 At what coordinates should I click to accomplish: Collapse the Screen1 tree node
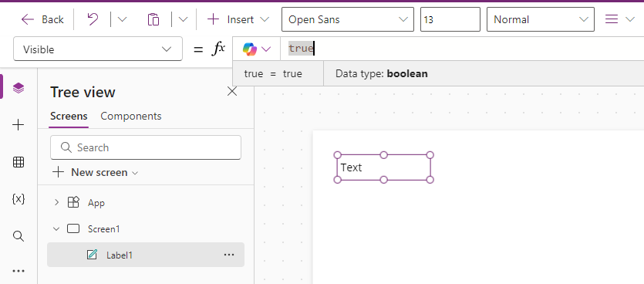[56, 229]
